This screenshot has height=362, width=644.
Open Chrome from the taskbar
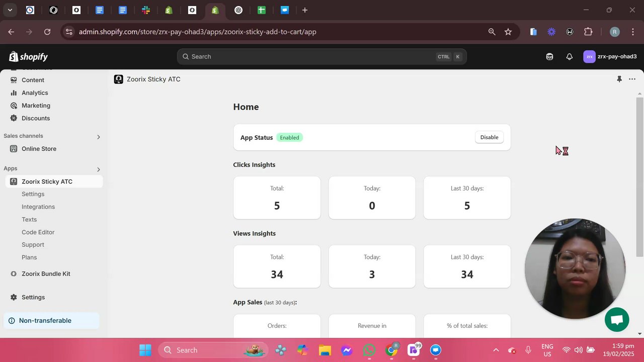(391, 350)
